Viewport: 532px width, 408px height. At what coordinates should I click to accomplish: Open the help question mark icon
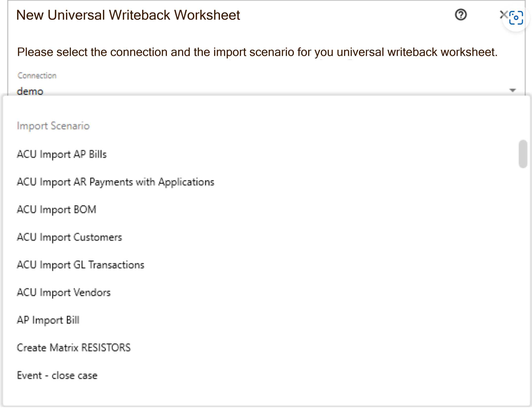[461, 15]
